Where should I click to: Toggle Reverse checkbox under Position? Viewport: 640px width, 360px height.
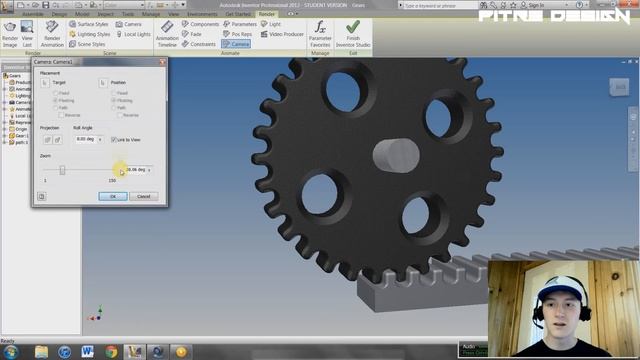119,115
